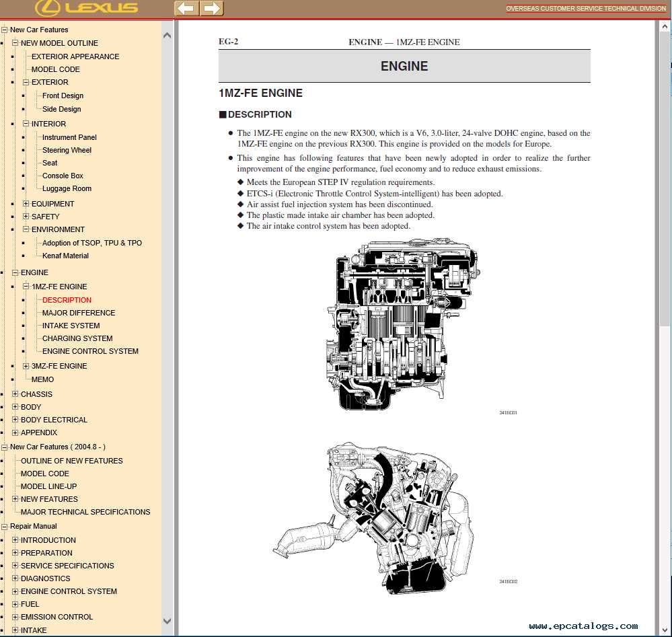The image size is (672, 637).
Task: Open the MEMO tree item
Action: point(42,380)
